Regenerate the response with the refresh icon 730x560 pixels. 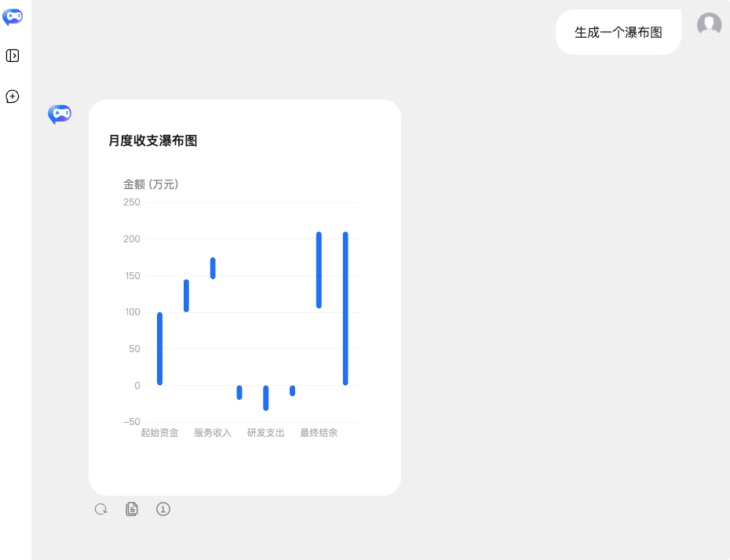pyautogui.click(x=101, y=509)
